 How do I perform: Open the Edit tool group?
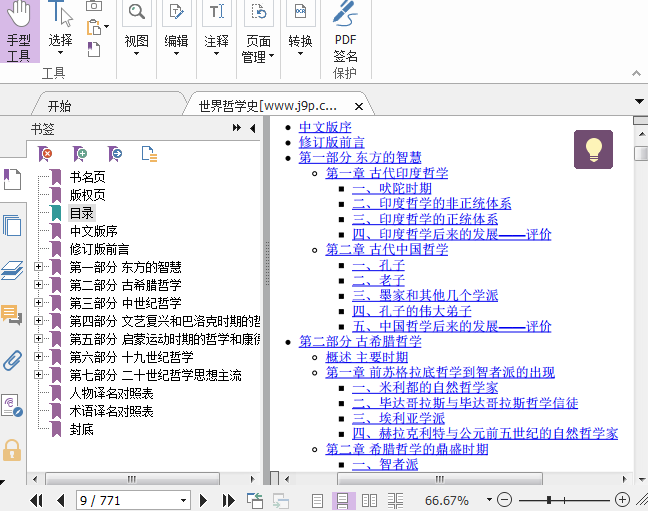pyautogui.click(x=176, y=29)
